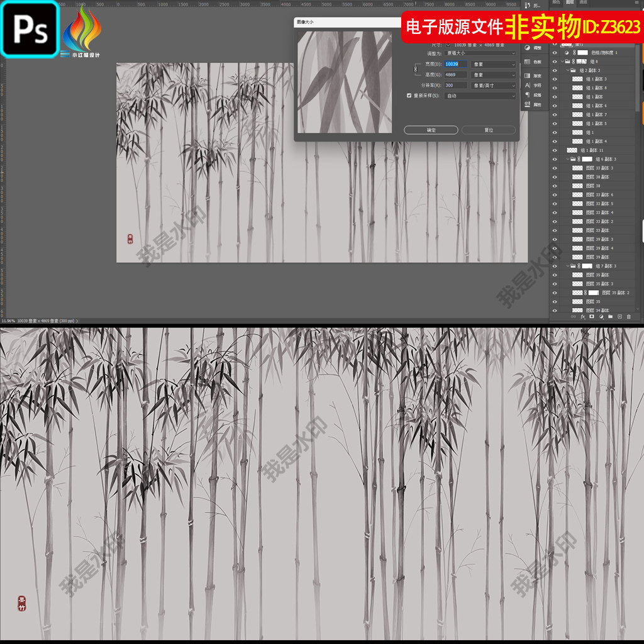This screenshot has width=644, height=644.
Task: Hide the 图层 33 副本 6 layer
Action: [x=555, y=195]
